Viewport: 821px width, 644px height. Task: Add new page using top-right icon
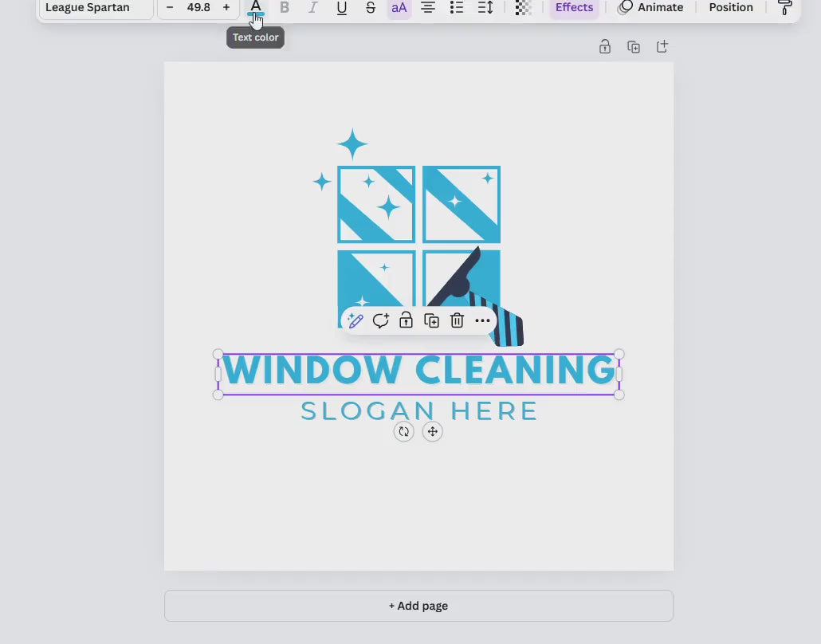pos(662,46)
